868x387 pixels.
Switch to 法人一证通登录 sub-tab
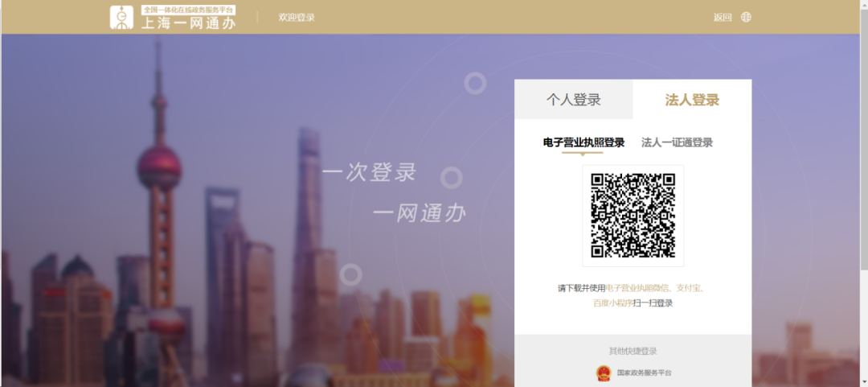tap(677, 143)
